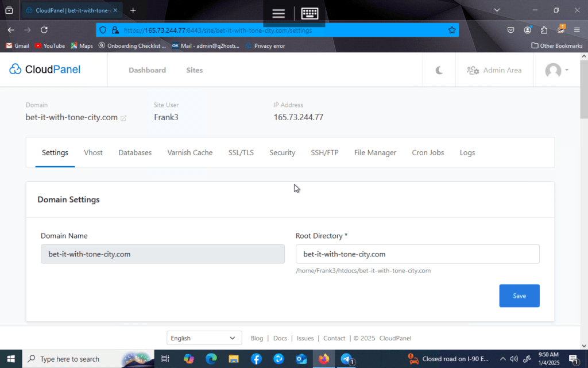This screenshot has height=368, width=588.
Task: Open Windows Start menu
Action: 11,359
